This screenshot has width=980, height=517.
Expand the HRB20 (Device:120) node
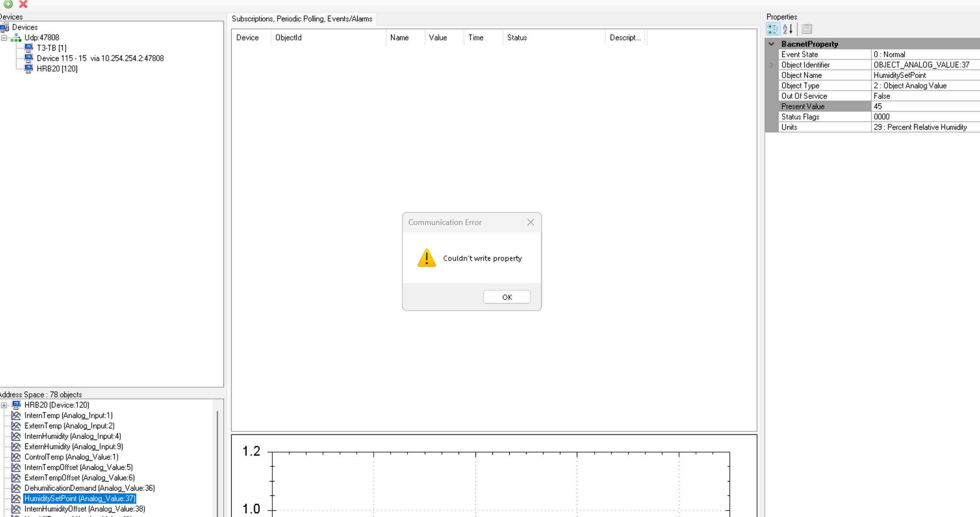point(4,405)
